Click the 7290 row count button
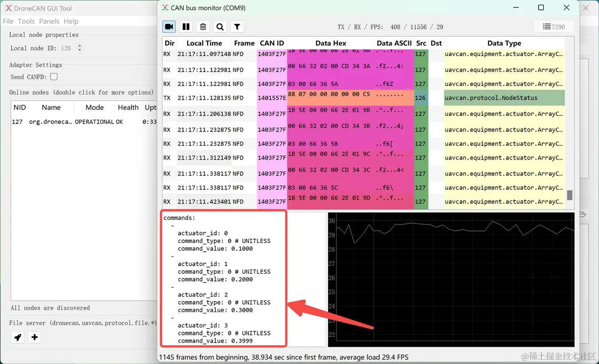599x364 pixels. pyautogui.click(x=554, y=27)
